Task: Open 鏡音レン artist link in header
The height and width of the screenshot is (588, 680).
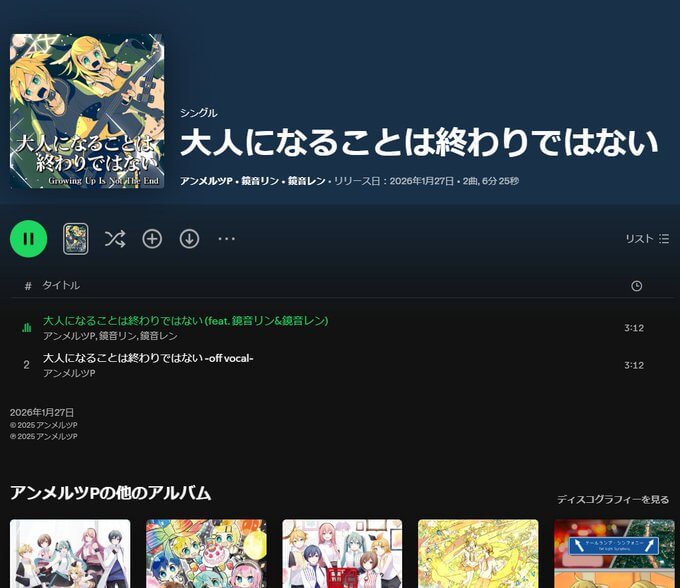Action: 306,182
